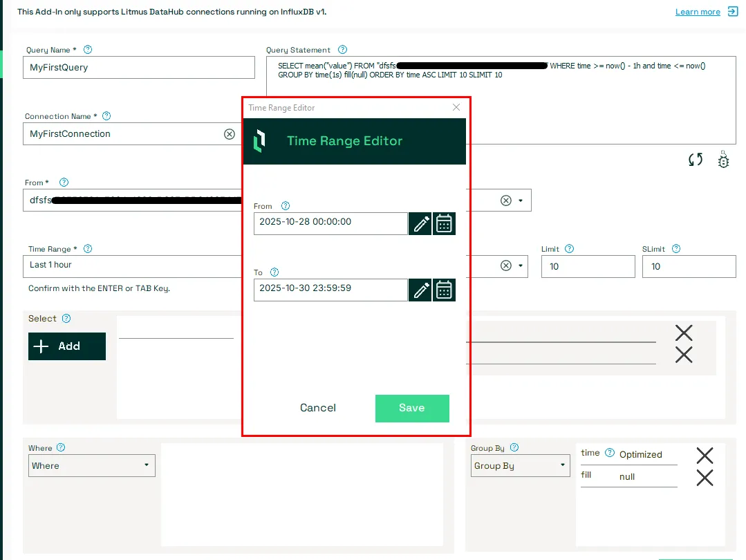Select the Optimized value for time
The width and height of the screenshot is (746, 560).
click(641, 454)
